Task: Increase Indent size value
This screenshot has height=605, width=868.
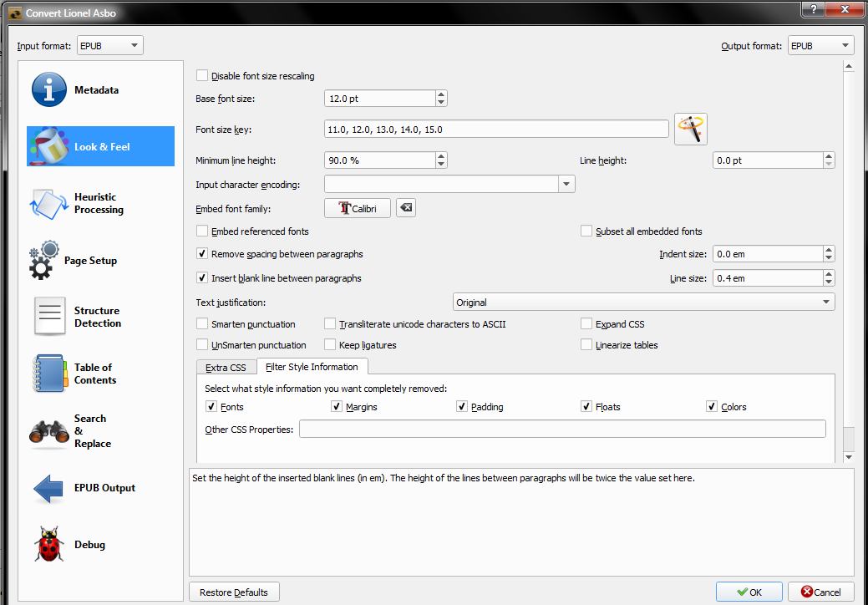Action: 829,250
